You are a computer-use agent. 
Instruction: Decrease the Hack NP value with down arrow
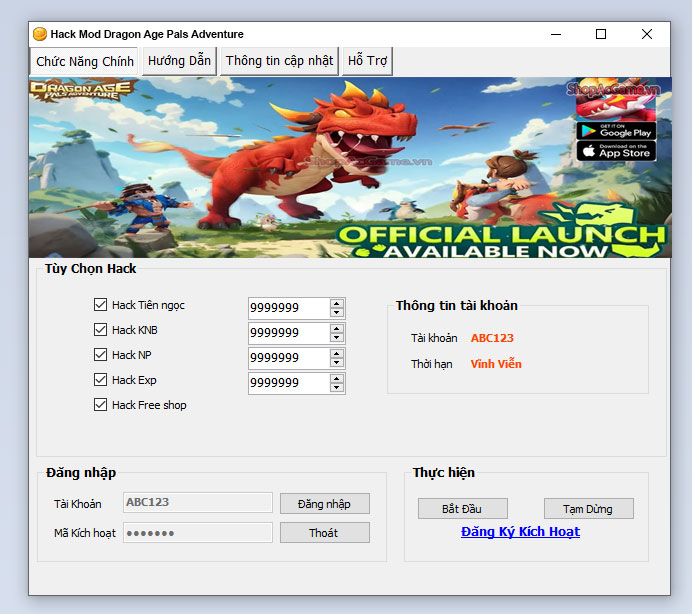(x=336, y=362)
